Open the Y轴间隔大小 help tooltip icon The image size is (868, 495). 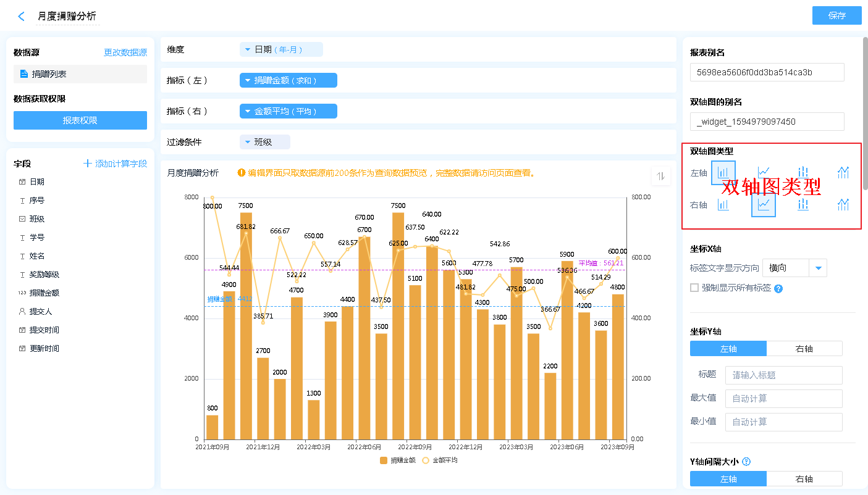[x=746, y=462]
